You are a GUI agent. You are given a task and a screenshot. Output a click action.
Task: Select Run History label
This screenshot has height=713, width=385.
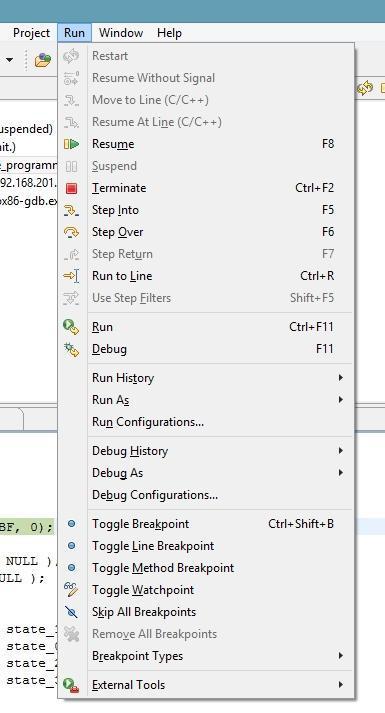[123, 378]
